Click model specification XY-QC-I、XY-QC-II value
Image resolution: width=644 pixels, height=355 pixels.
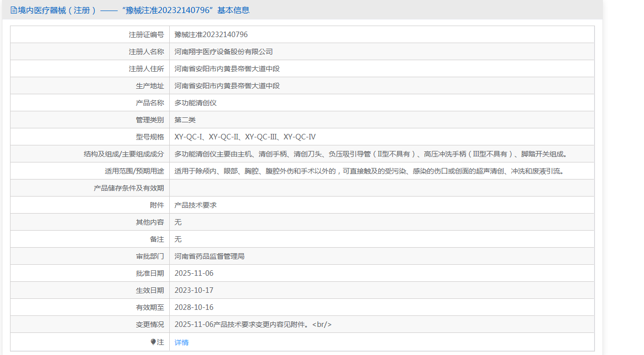pyautogui.click(x=245, y=137)
